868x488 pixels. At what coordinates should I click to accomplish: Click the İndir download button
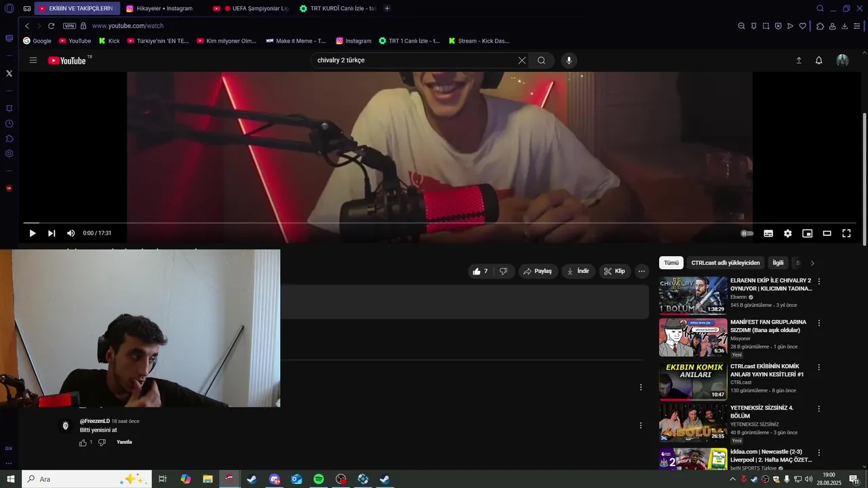click(578, 271)
